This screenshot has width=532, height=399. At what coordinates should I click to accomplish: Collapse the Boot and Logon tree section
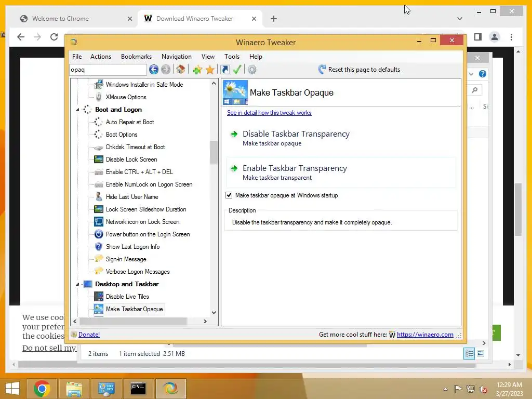tap(77, 110)
